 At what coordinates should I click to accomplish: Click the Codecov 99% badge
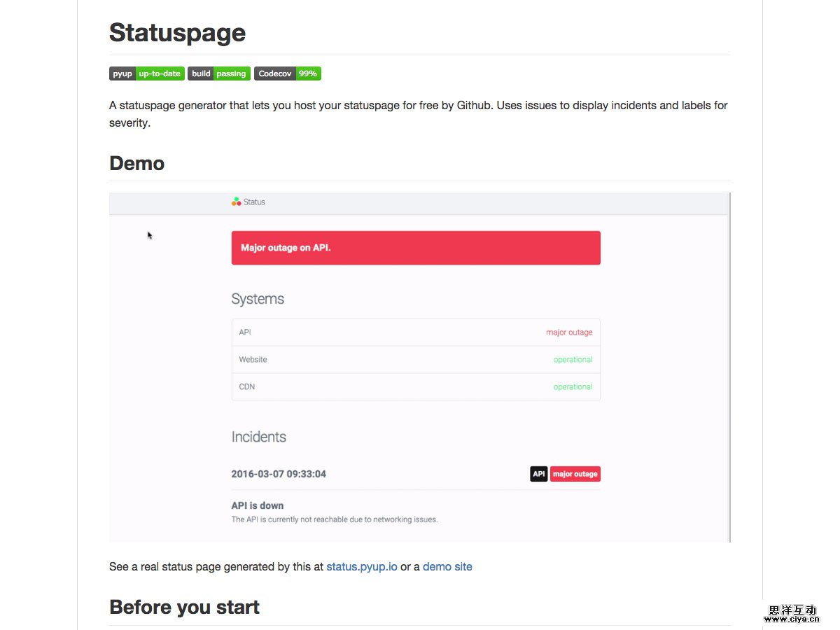[x=288, y=73]
